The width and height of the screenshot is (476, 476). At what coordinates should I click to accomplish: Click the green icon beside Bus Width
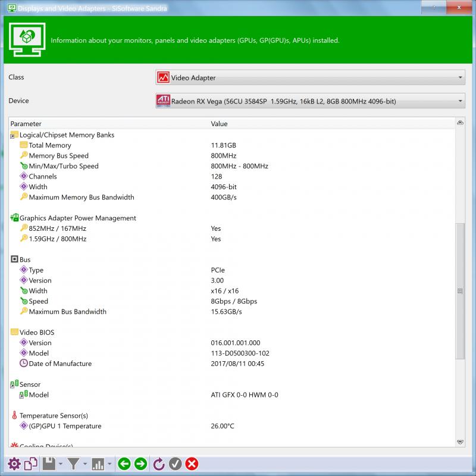[x=24, y=290]
